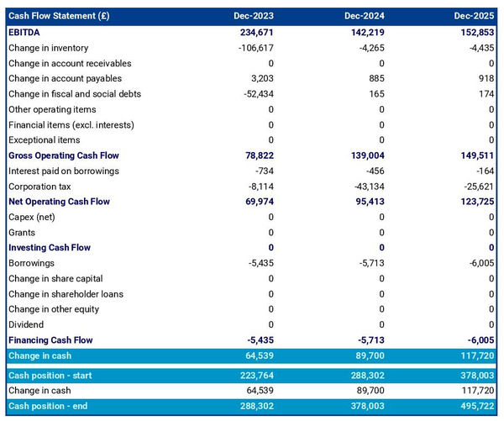Select the Dec-2023 column header
The image size is (504, 421).
pyautogui.click(x=254, y=17)
